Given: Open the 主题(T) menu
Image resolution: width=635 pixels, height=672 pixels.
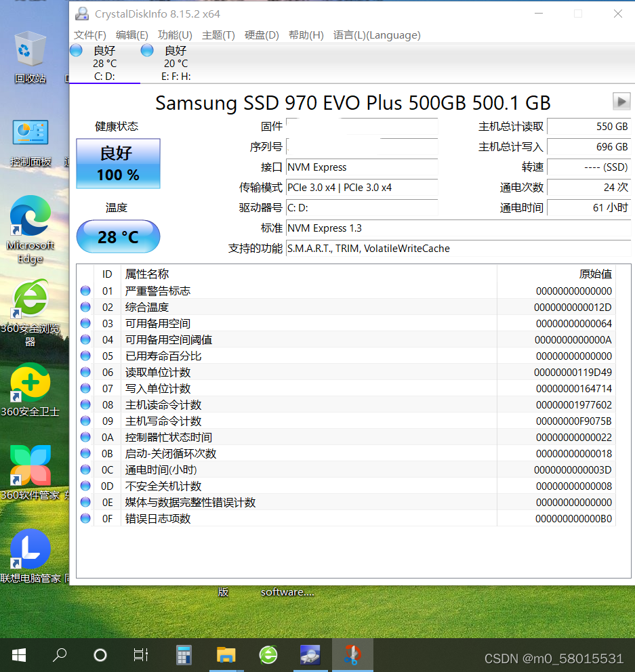Looking at the screenshot, I should click(x=218, y=35).
